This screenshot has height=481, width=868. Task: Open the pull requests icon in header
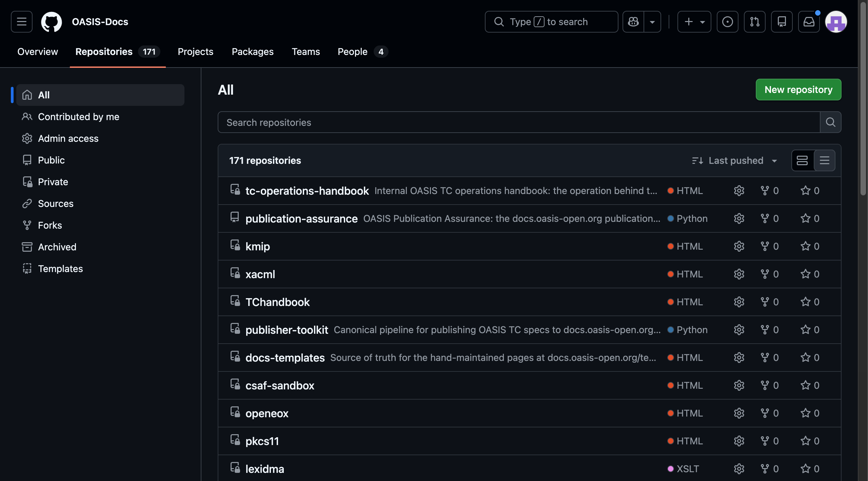click(754, 22)
